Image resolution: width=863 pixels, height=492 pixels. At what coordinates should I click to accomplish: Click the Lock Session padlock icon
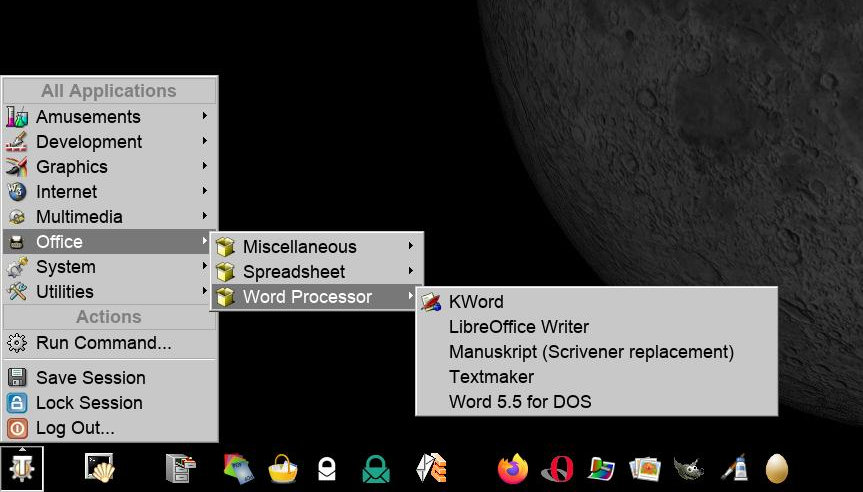[x=17, y=403]
